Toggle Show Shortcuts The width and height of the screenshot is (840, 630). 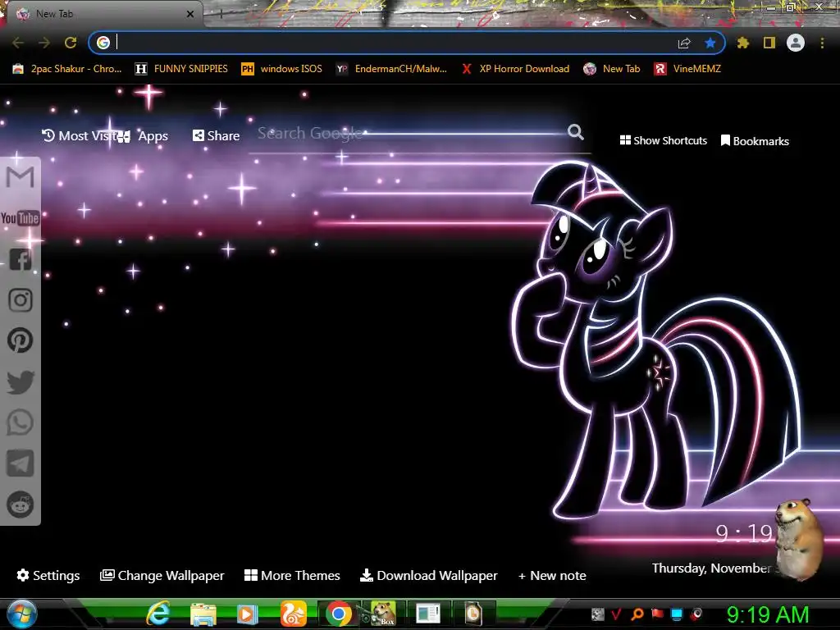pyautogui.click(x=663, y=140)
